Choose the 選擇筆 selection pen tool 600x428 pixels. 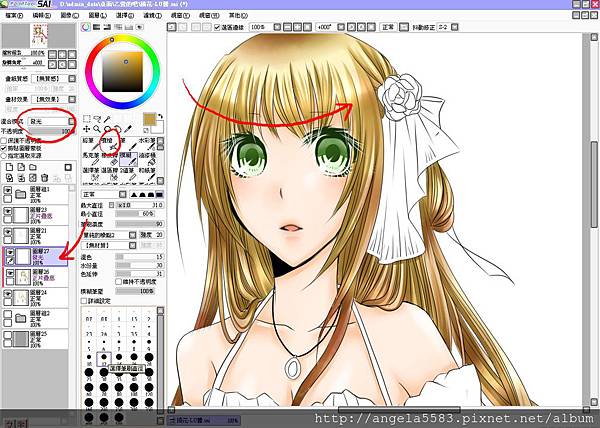point(90,174)
